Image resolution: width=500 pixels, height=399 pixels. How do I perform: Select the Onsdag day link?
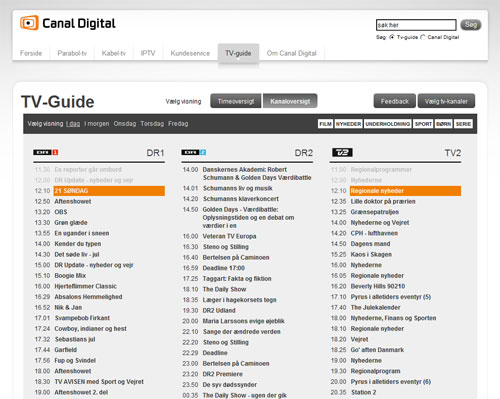click(125, 124)
